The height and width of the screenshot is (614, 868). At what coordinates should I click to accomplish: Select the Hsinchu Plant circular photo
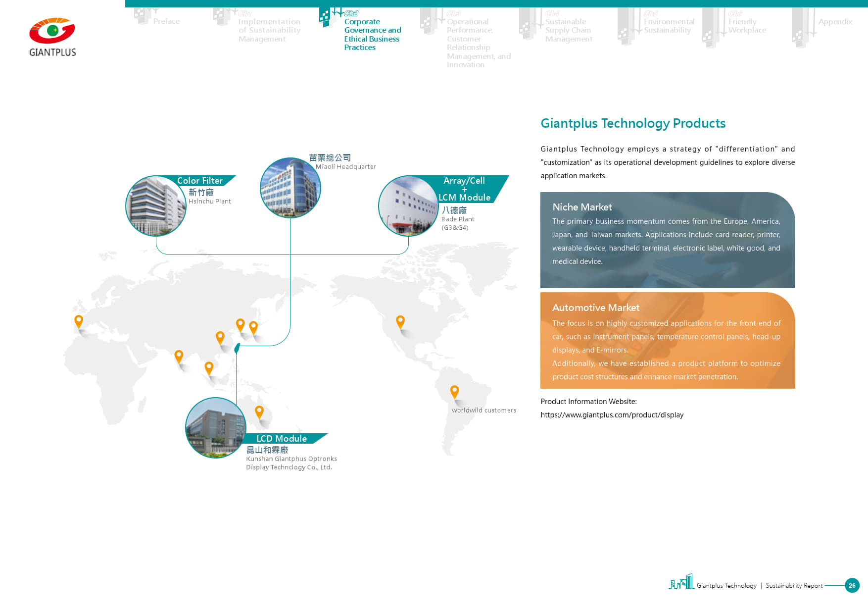[156, 206]
